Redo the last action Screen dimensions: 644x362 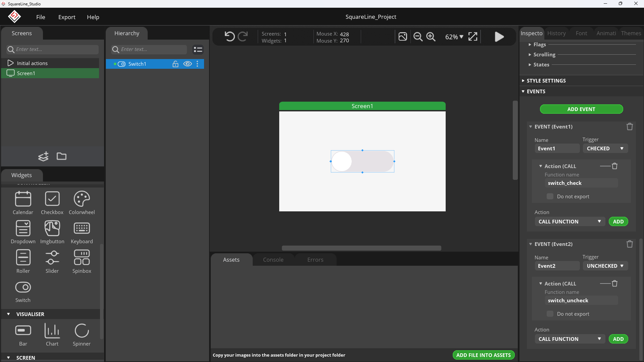point(243,36)
